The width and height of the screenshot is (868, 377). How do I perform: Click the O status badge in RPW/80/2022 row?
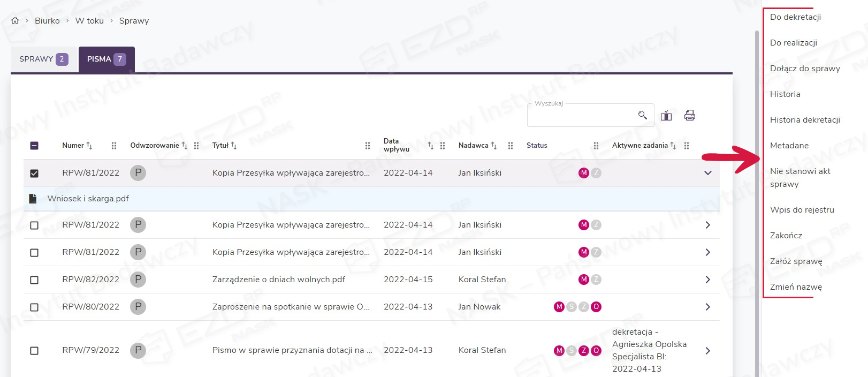596,307
